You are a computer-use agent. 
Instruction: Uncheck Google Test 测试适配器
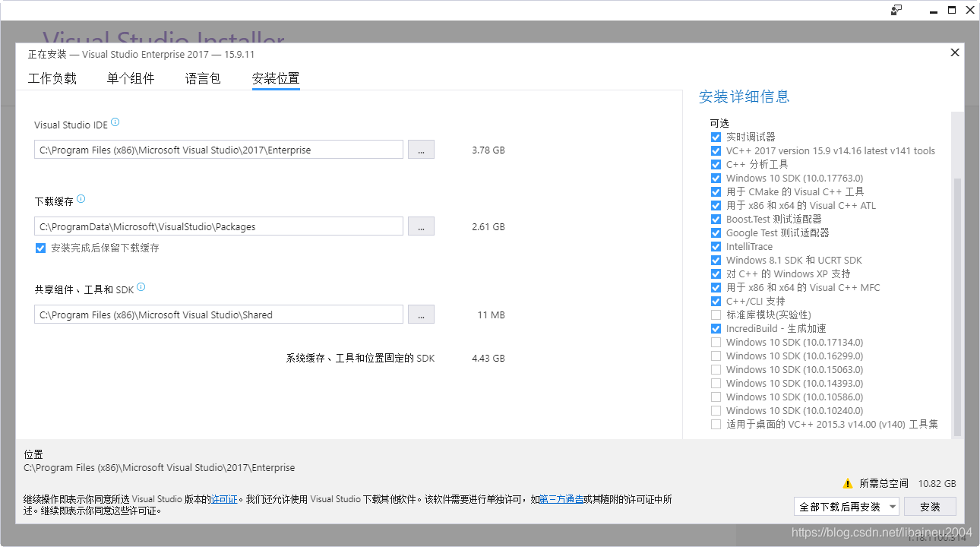pyautogui.click(x=716, y=232)
